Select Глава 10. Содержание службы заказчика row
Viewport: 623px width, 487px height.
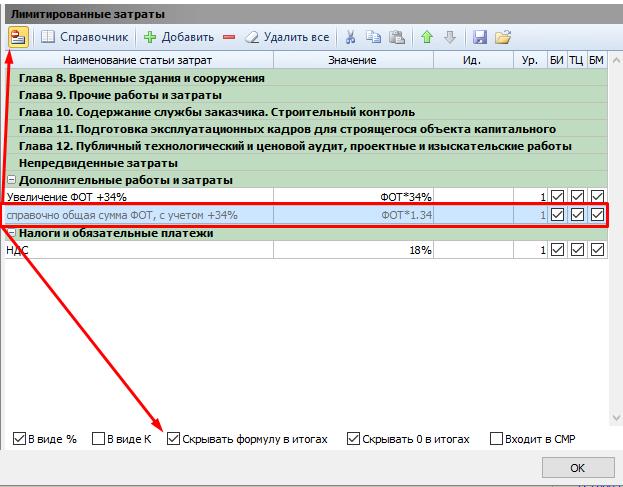[306, 112]
